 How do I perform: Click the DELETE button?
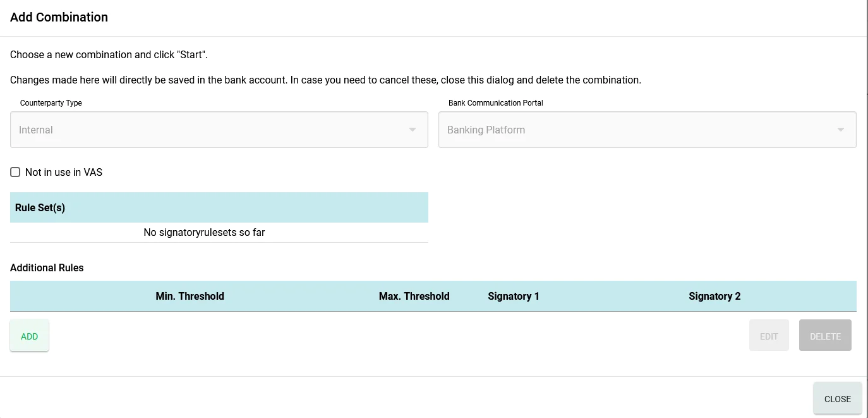(825, 335)
